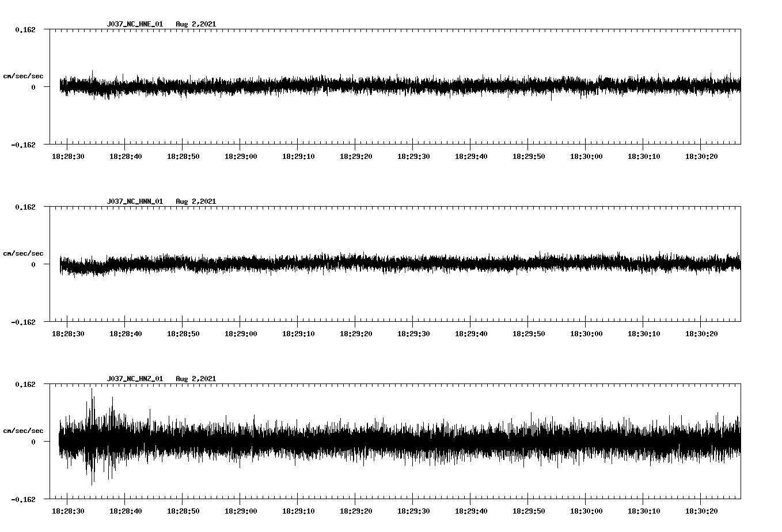Click the J037_NC_HNE_01 channel title
Screen dimensions: 782x532
[135, 24]
